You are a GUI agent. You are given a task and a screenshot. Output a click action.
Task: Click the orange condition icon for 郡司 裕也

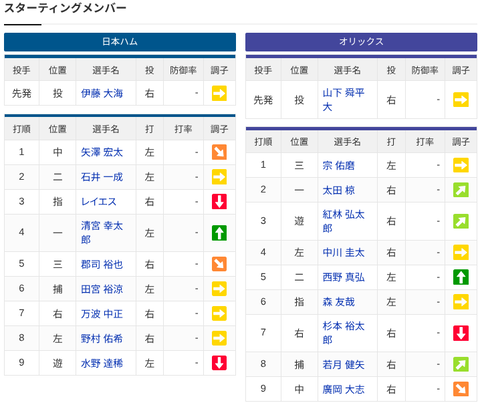coord(219,264)
